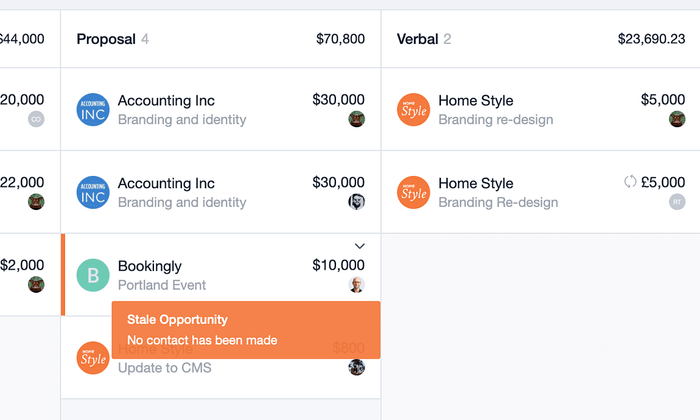Click the Accounting Inc logo on the first Proposal card

tap(93, 110)
